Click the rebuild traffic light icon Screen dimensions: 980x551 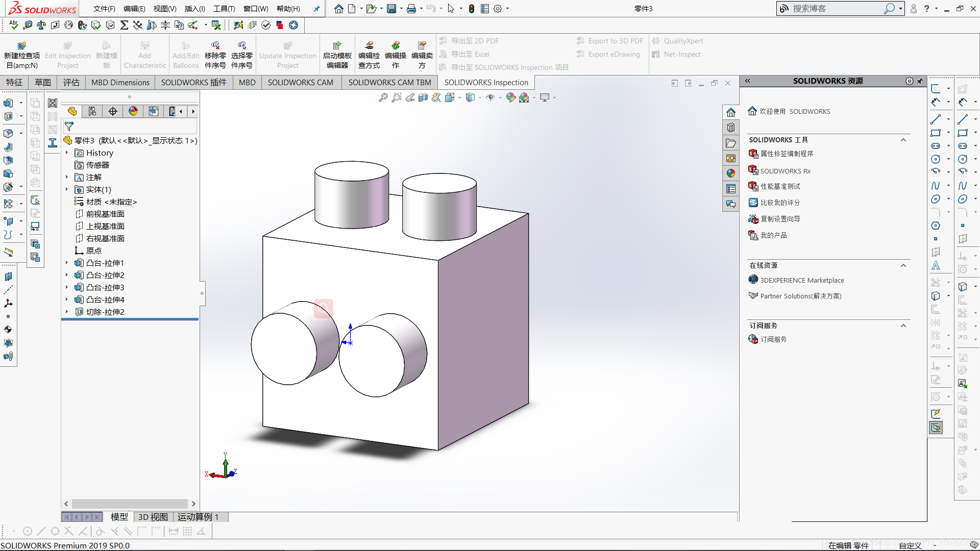click(472, 9)
